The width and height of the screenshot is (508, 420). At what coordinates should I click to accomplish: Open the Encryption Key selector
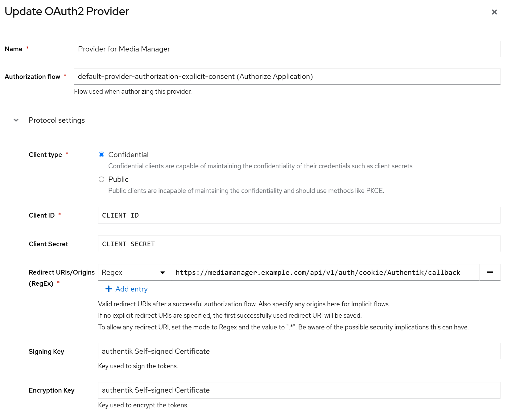point(299,390)
